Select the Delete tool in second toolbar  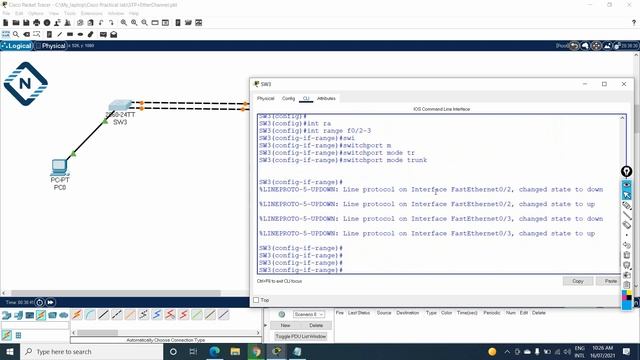tap(27, 34)
